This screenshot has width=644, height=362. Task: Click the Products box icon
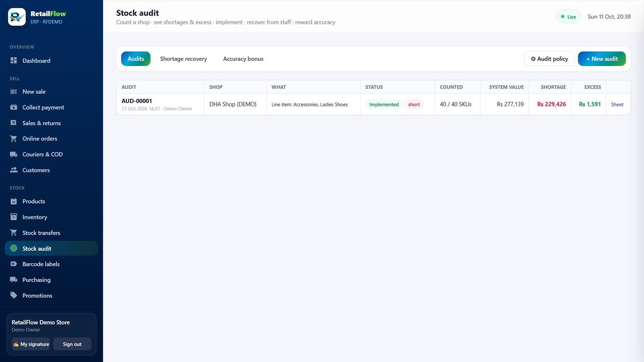point(14,201)
